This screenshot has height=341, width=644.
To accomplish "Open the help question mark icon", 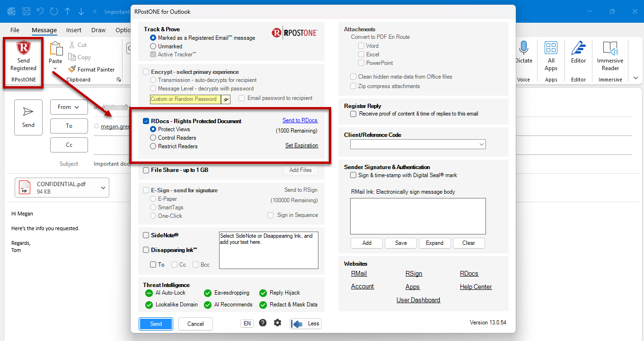I will click(x=263, y=323).
